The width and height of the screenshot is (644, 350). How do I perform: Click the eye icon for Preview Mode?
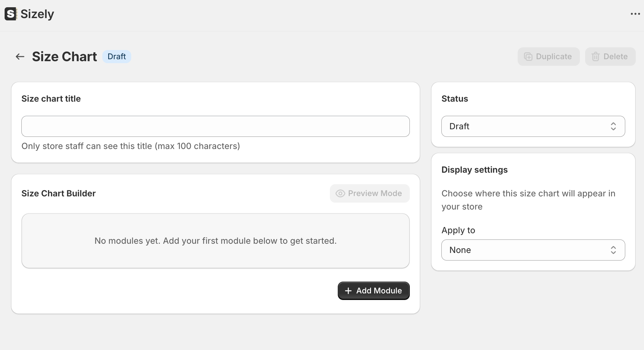coord(340,193)
